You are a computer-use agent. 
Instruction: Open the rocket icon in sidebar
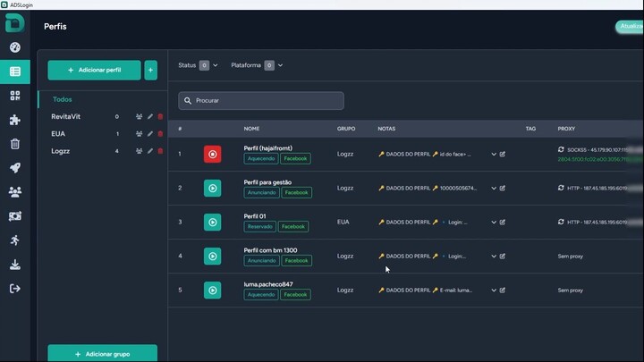pos(15,168)
